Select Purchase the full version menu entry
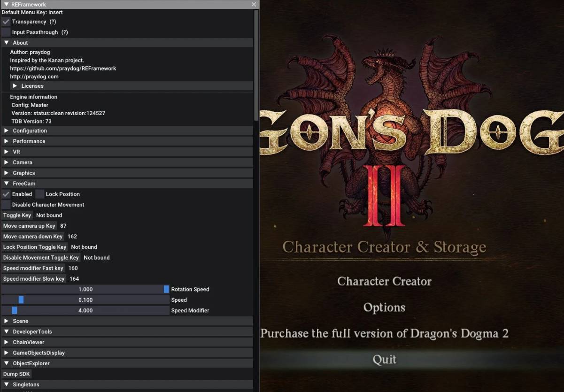The image size is (564, 392). [384, 333]
